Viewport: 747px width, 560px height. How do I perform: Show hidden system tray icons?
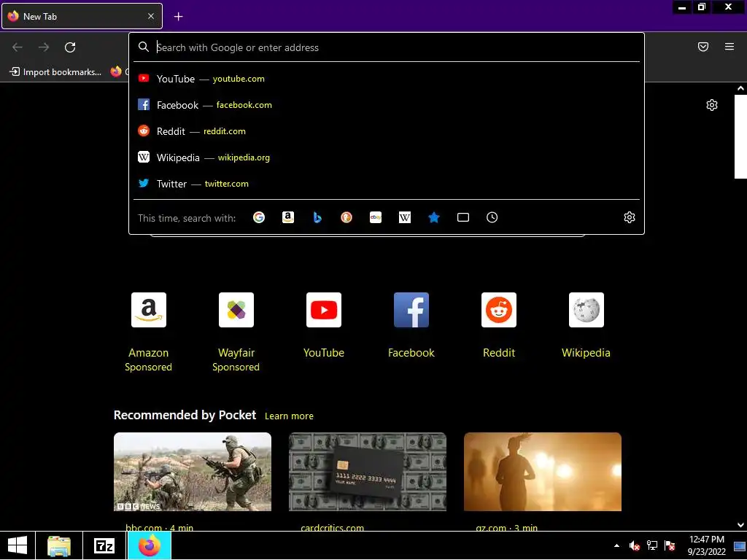click(617, 545)
